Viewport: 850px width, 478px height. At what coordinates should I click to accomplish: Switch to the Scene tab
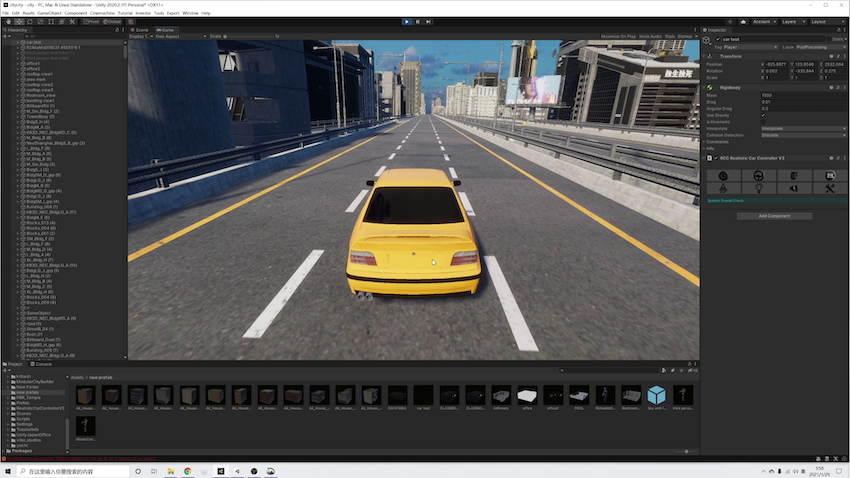[x=140, y=30]
